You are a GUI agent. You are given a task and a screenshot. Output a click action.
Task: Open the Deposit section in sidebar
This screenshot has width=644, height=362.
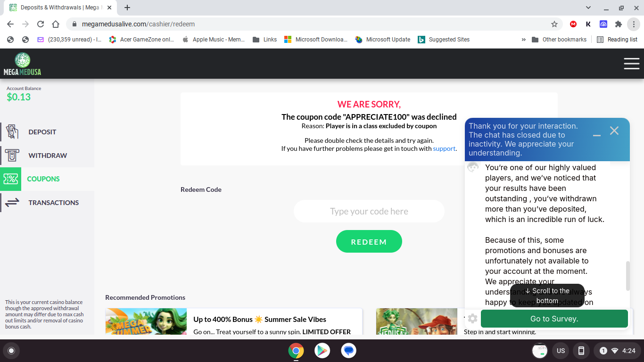(x=42, y=132)
